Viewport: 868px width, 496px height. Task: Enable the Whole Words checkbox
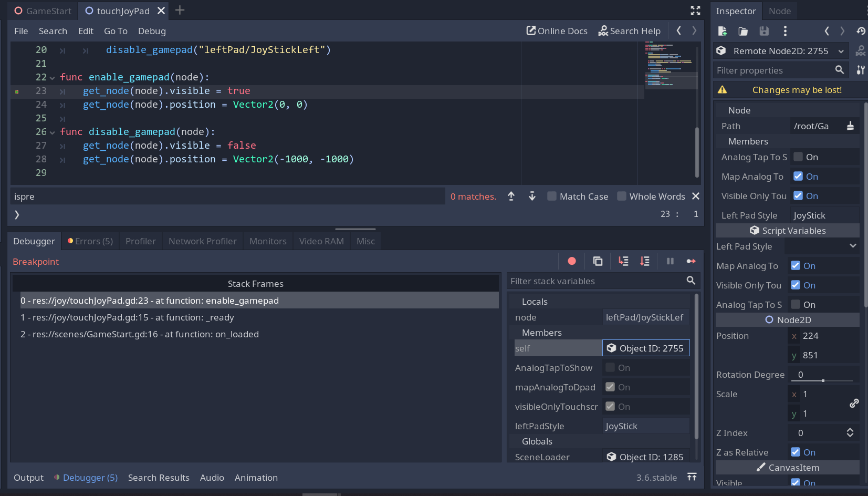tap(622, 196)
